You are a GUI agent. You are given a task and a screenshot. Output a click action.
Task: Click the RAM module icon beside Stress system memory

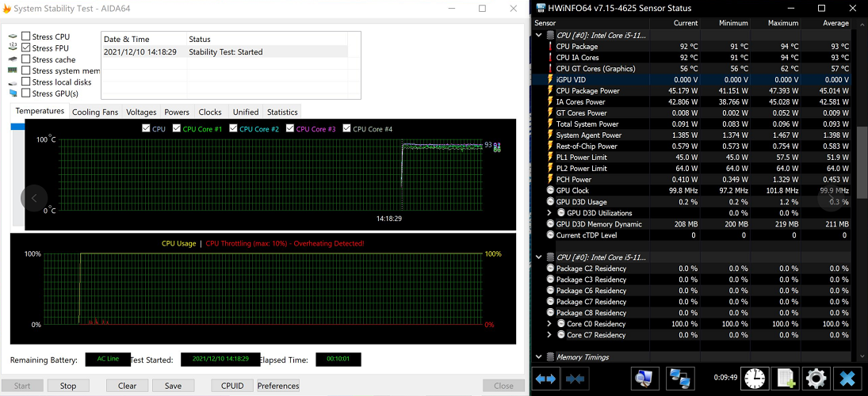(x=13, y=70)
